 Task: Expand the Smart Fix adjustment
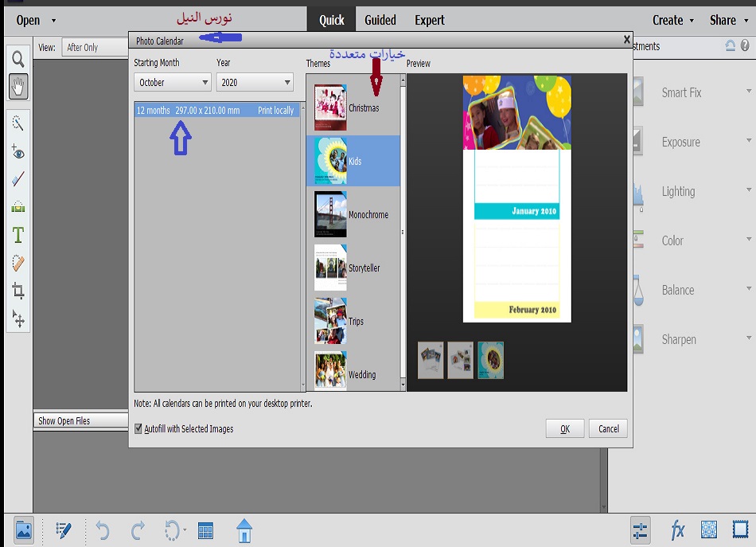click(748, 92)
